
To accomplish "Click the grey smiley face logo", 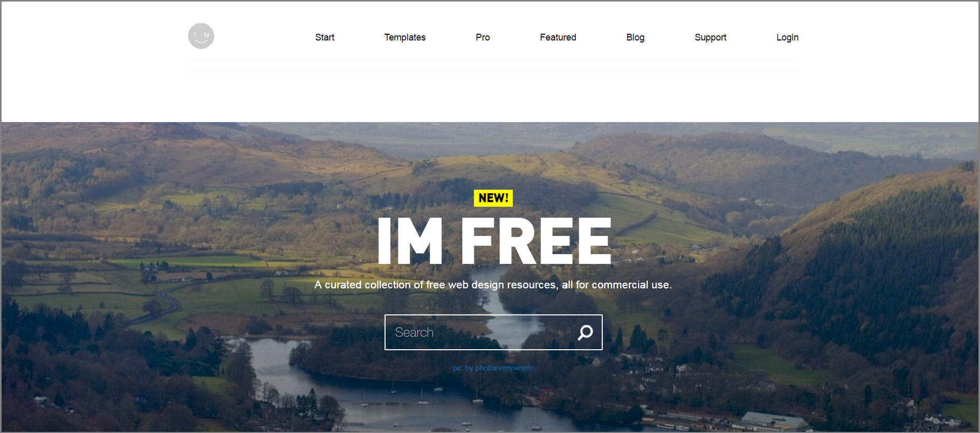I will click(x=201, y=36).
